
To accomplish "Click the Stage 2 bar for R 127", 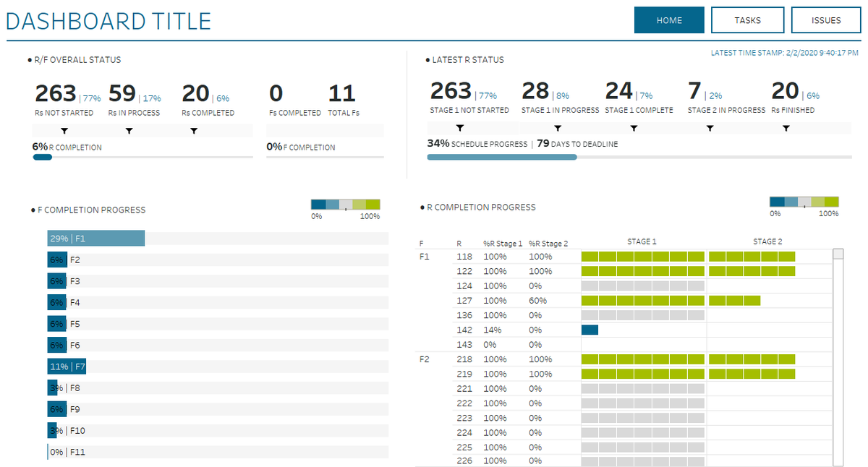I will (734, 301).
